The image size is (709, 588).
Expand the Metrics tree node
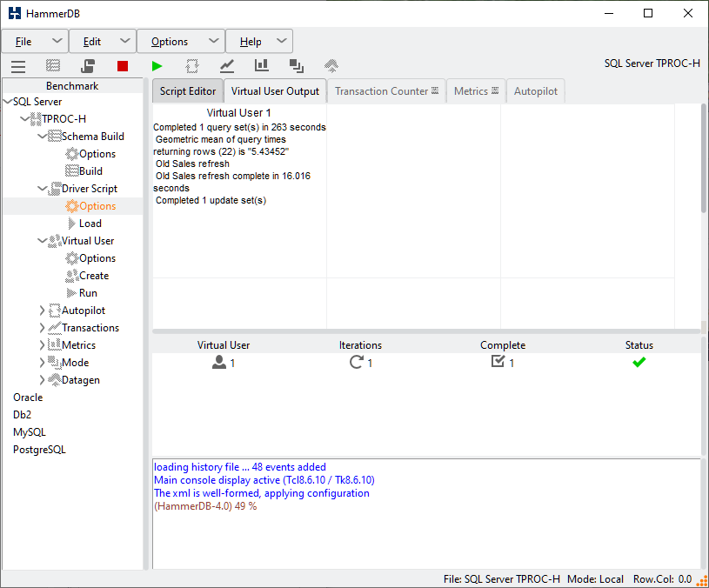click(x=43, y=345)
